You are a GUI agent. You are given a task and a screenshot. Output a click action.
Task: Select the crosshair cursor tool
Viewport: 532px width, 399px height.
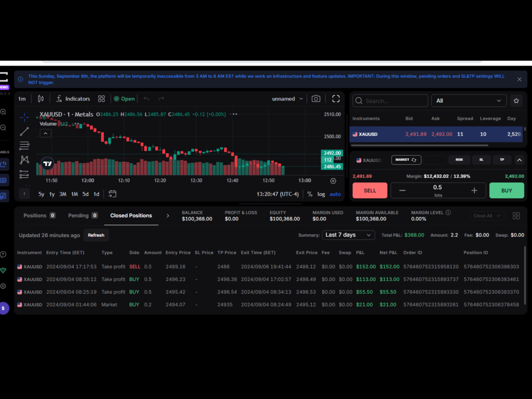click(24, 118)
